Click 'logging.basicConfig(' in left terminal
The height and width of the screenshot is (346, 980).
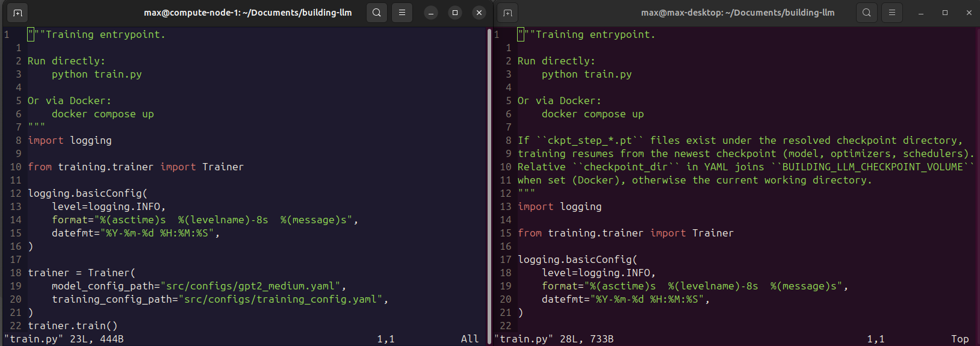click(x=88, y=194)
